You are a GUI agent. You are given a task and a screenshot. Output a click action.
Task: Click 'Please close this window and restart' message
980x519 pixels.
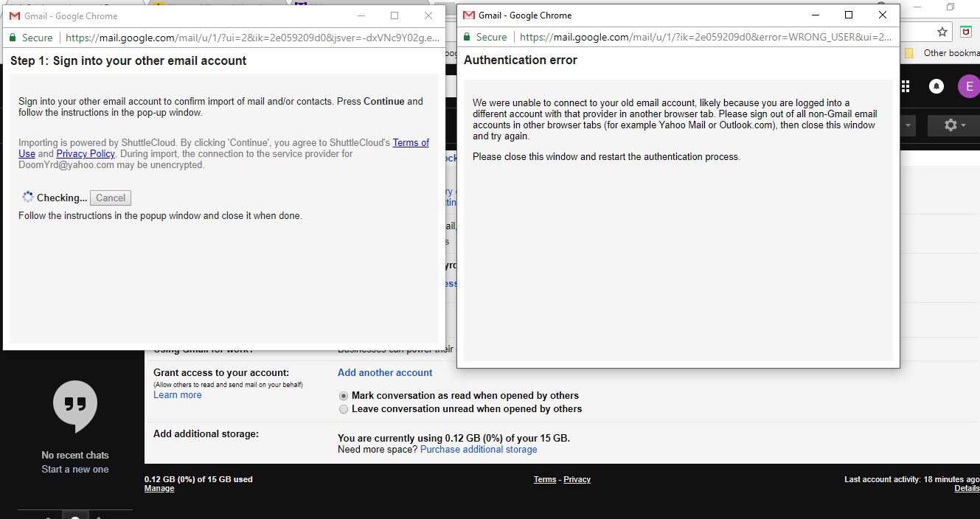point(606,157)
